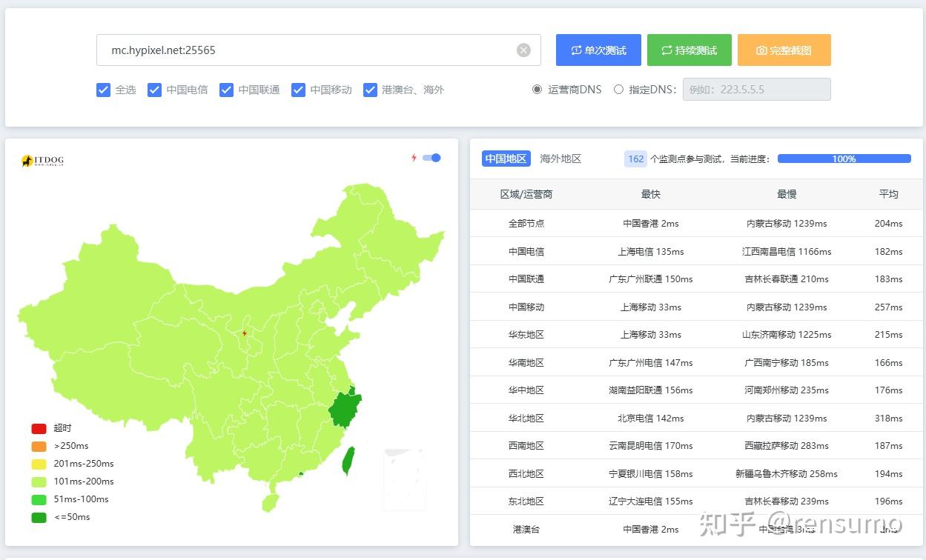Start the 持续测试 button
The image size is (926, 560).
pyautogui.click(x=689, y=50)
